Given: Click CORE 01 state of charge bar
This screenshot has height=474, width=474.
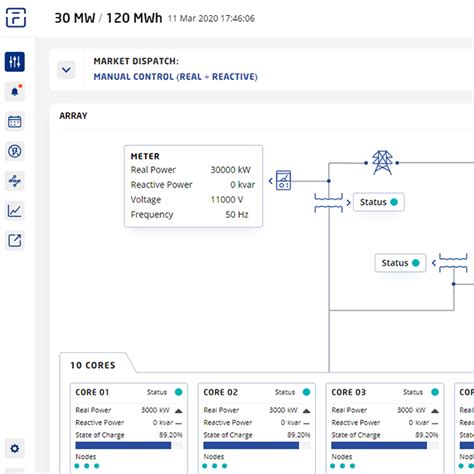Looking at the screenshot, I should point(129,445).
